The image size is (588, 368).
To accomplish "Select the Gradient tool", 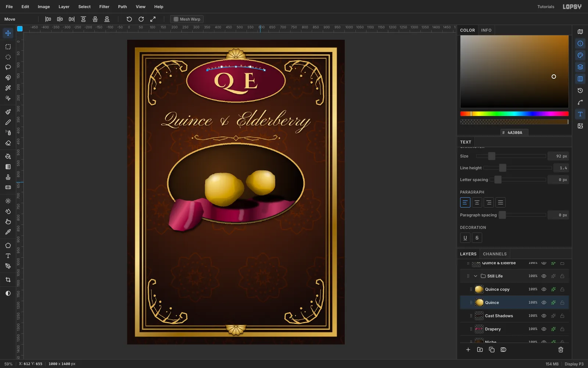I will pos(8,167).
